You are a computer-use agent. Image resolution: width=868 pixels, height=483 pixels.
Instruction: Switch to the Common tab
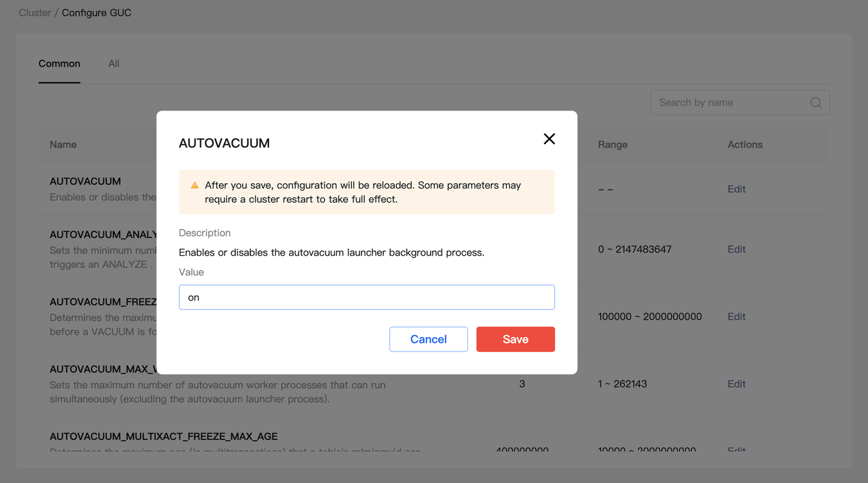click(x=60, y=64)
